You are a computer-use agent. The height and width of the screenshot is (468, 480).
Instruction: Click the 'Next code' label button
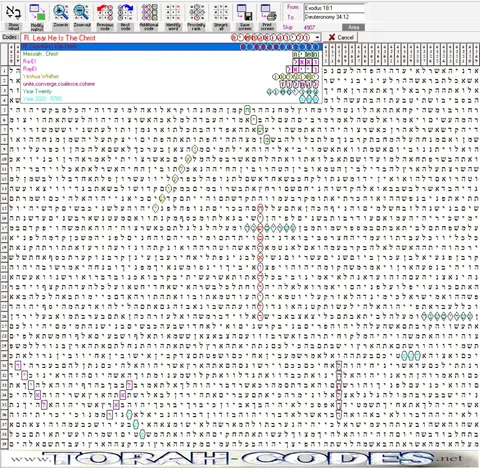[125, 27]
